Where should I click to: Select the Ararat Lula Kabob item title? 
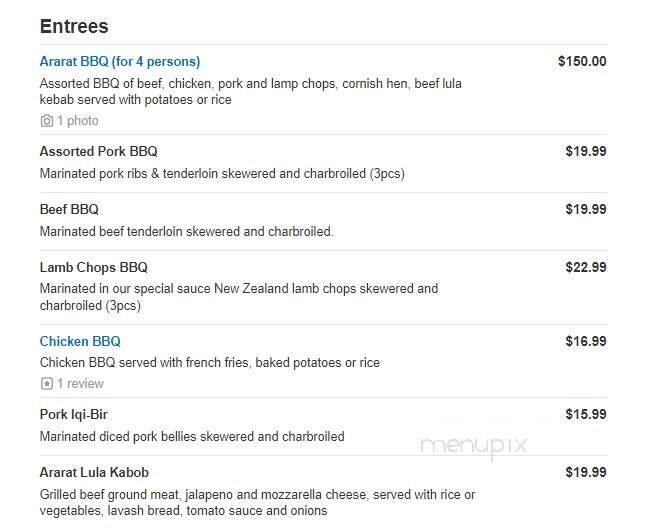click(94, 472)
